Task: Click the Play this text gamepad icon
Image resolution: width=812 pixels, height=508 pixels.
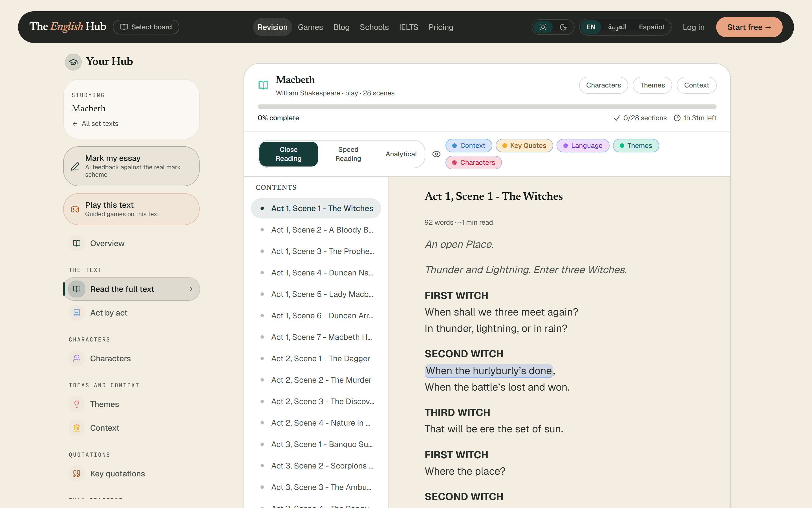Action: [75, 209]
